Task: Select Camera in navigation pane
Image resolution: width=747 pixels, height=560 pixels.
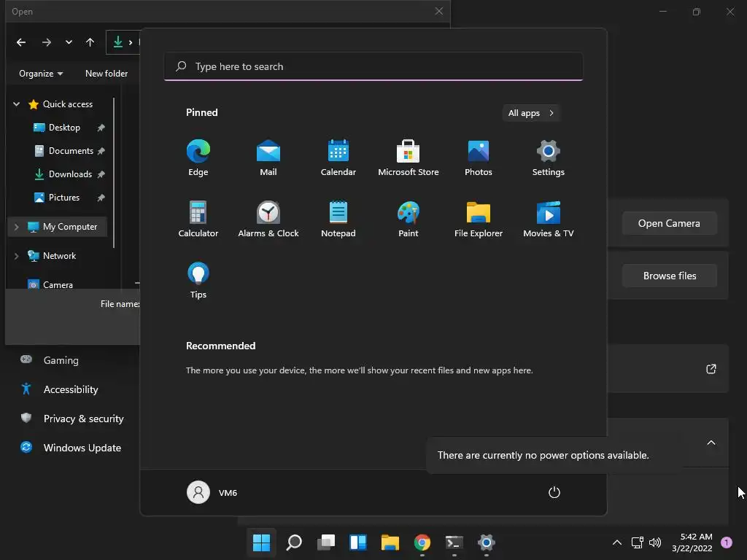Action: pos(50,284)
